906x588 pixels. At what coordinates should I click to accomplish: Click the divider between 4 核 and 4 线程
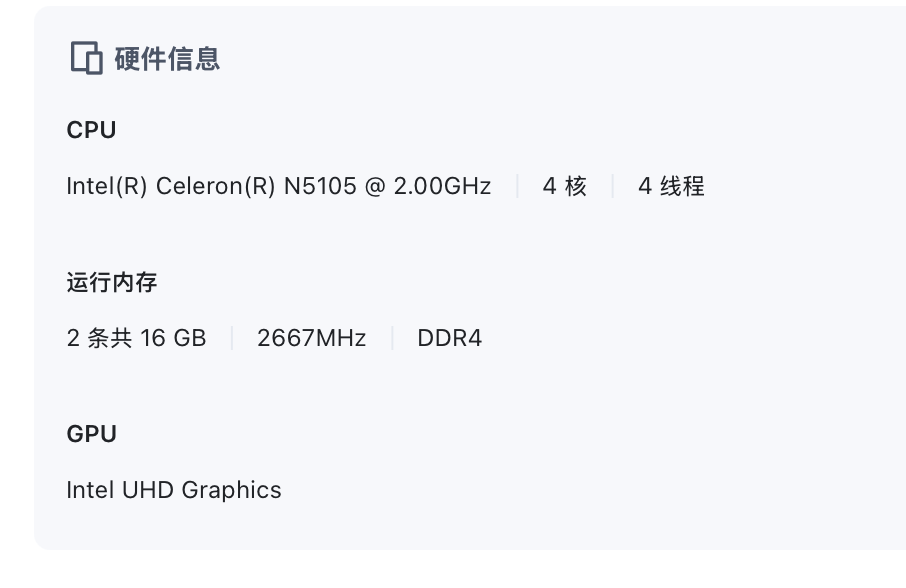tap(612, 186)
